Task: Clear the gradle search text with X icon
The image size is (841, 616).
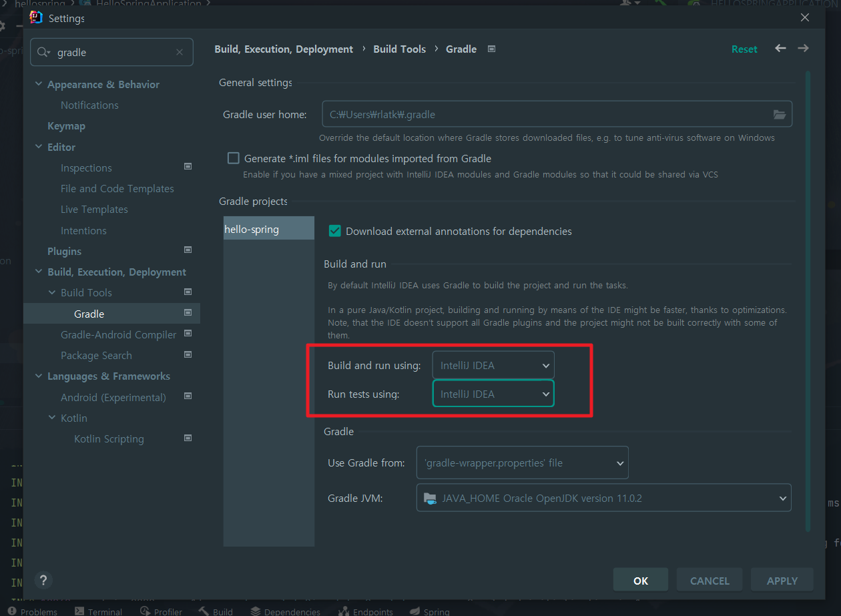Action: 180,52
